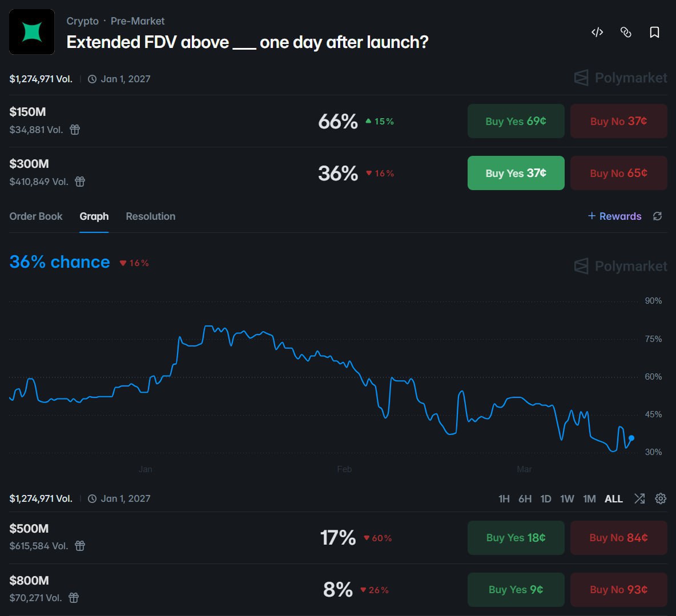Click the embed code icon
The width and height of the screenshot is (676, 616).
click(597, 32)
